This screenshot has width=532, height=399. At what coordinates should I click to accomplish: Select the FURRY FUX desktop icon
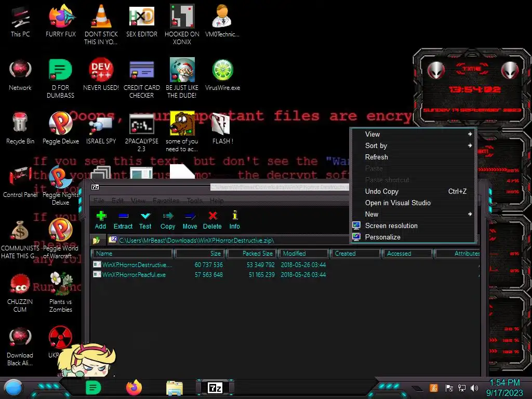tap(61, 21)
